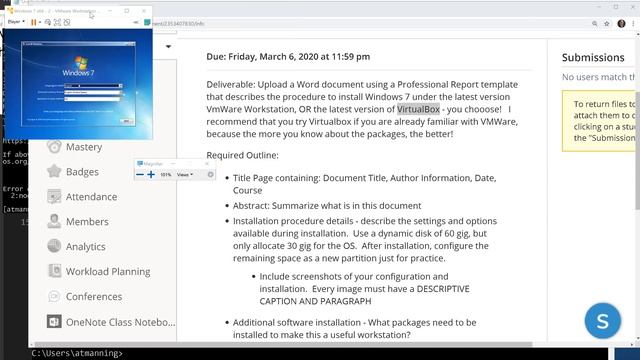Click the Conferences chat bubble icon
The image size is (640, 360).
coord(54,296)
